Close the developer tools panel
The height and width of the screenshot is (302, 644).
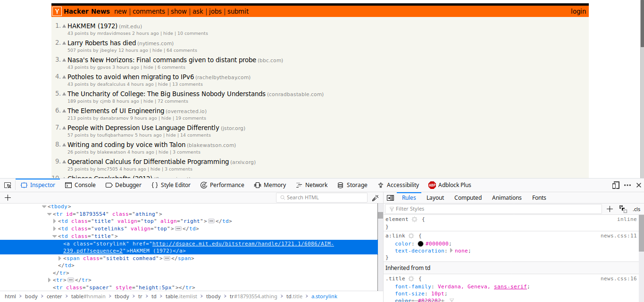[639, 185]
